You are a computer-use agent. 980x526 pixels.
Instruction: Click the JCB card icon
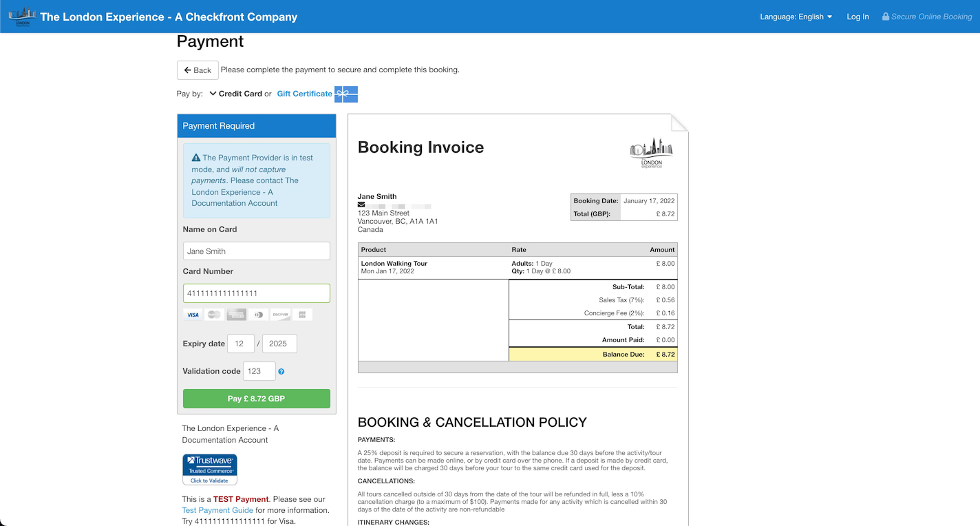coord(301,315)
